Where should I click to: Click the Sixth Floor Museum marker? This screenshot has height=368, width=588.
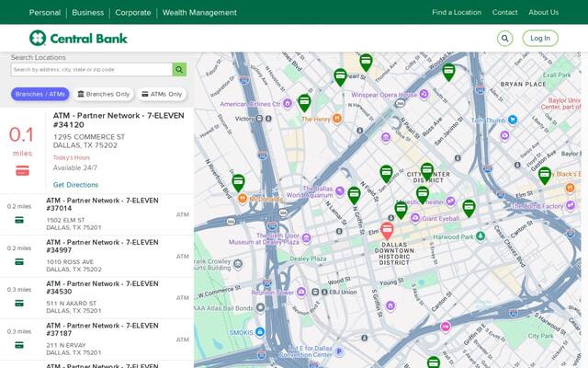click(x=306, y=237)
